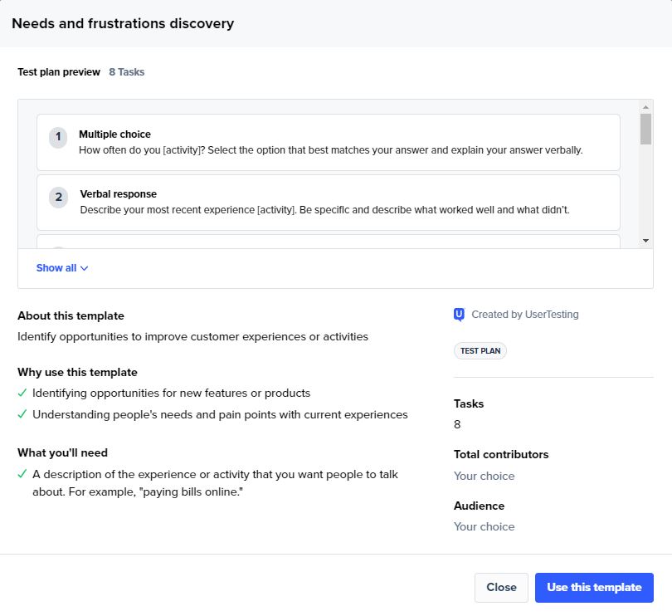672x616 pixels.
Task: Click the scrollbar up arrow in preview
Action: click(645, 107)
